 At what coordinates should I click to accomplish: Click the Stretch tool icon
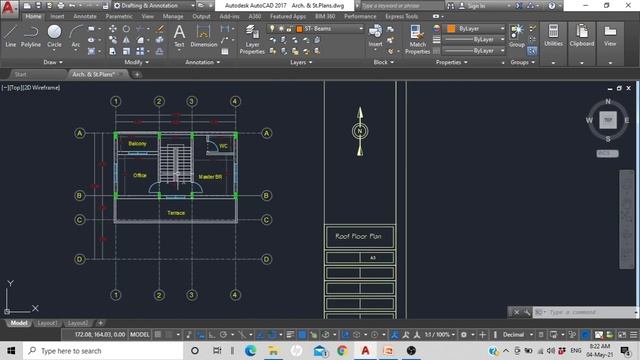[113, 51]
